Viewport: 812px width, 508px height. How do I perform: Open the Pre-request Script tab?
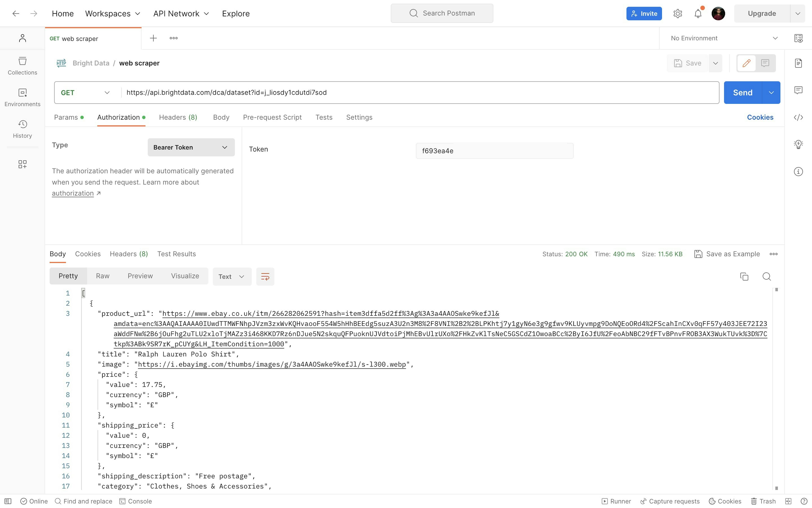coord(272,117)
